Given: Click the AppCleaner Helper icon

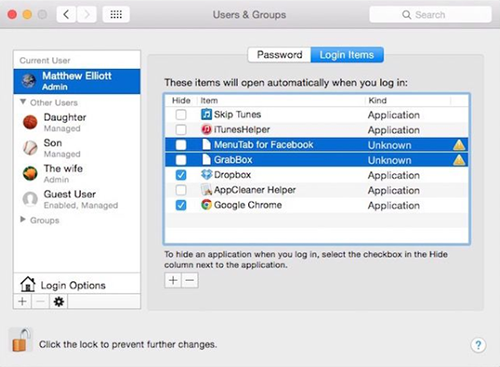Looking at the screenshot, I should click(x=206, y=190).
